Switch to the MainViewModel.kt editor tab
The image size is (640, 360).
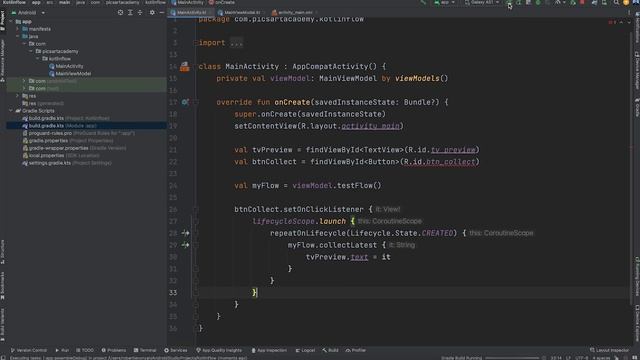click(x=241, y=13)
